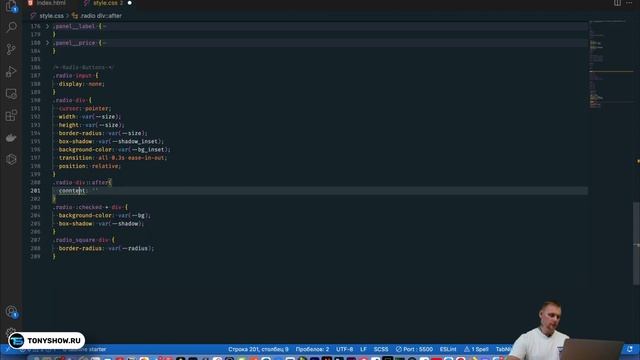Viewport: 640px width, 360px height.
Task: Click the hexagon icon below Docker
Action: pos(11,159)
